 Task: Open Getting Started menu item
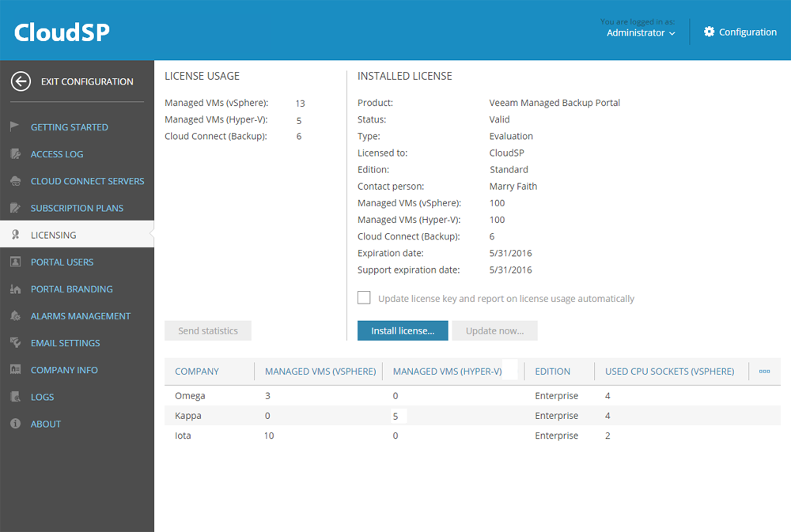(x=69, y=127)
